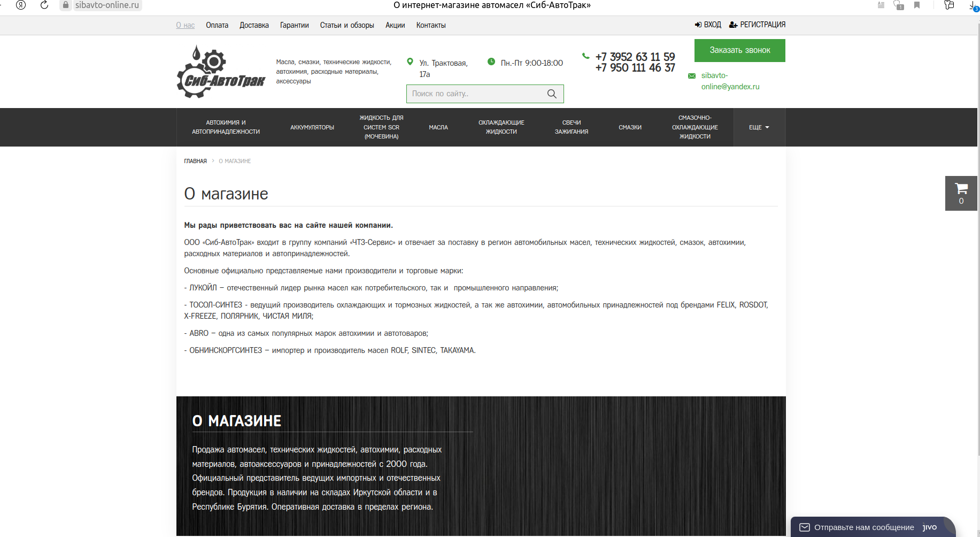The height and width of the screenshot is (537, 980).
Task: Click the green envelope email icon
Action: tap(692, 76)
